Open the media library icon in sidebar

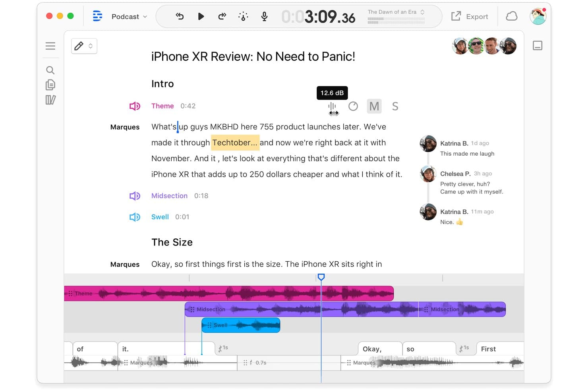coord(50,100)
